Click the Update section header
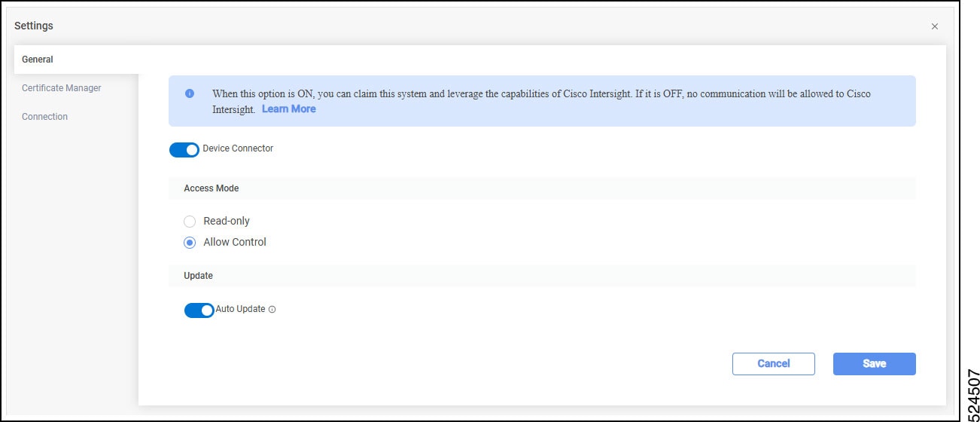Image resolution: width=980 pixels, height=422 pixels. click(x=199, y=276)
